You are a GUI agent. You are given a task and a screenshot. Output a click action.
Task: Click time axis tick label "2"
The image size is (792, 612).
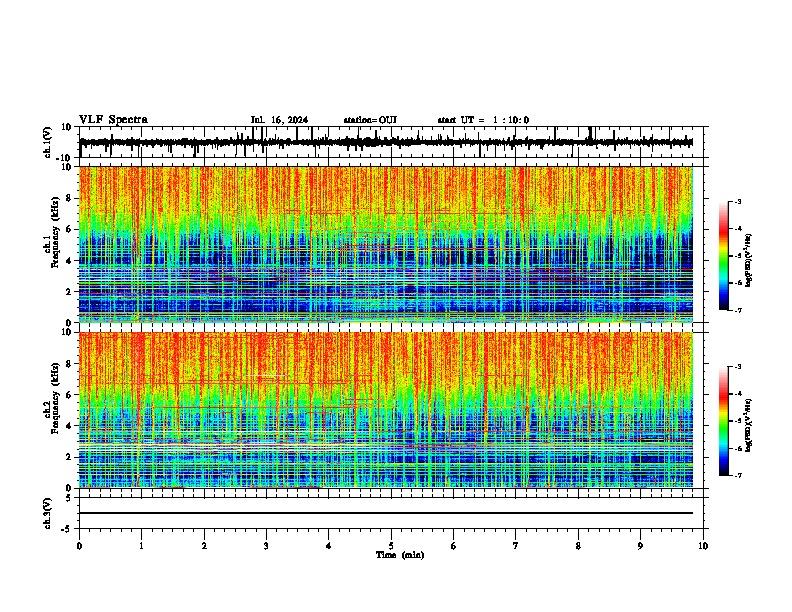(x=204, y=546)
